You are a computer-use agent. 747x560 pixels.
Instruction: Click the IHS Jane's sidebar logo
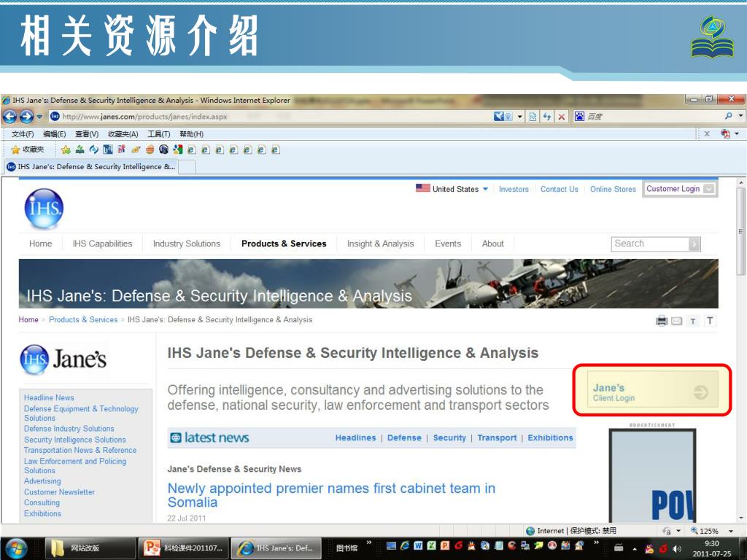[63, 359]
